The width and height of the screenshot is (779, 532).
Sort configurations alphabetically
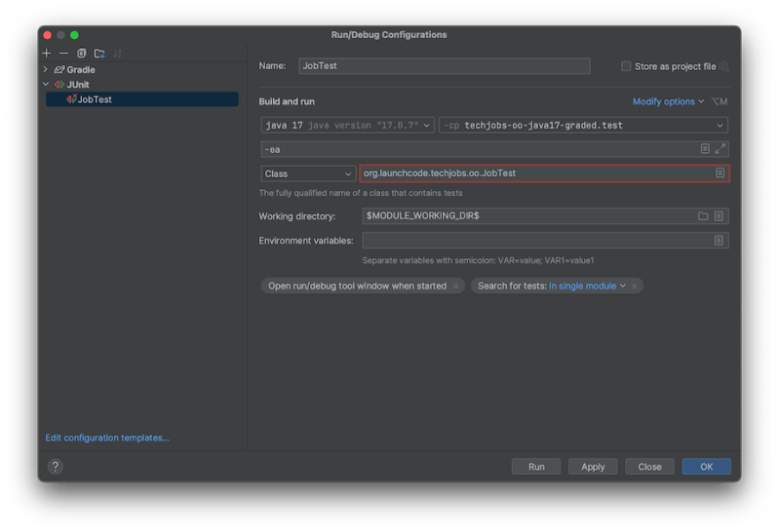[117, 54]
